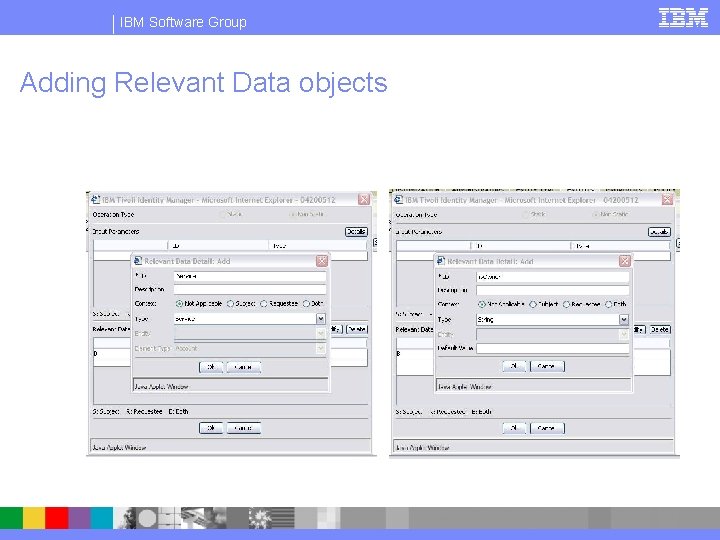This screenshot has width=720, height=540.
Task: Select Both context radio in right screenshot dialog
Action: click(609, 304)
